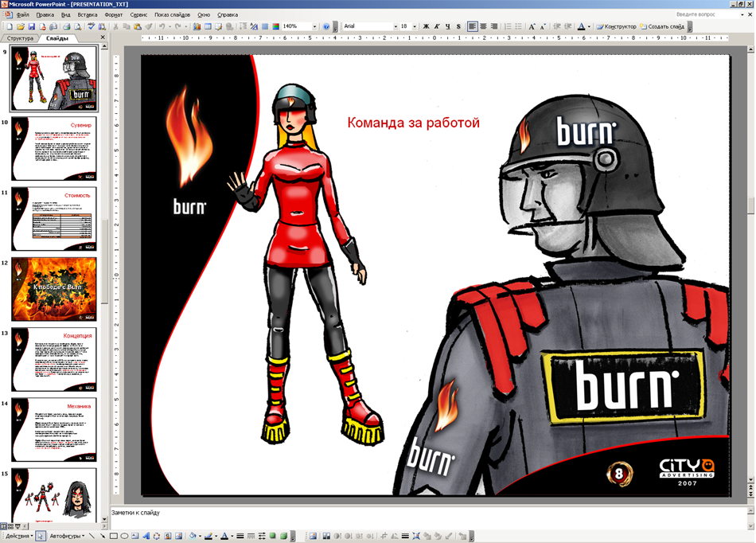
Task: Click the Line Style icon
Action: [x=240, y=536]
